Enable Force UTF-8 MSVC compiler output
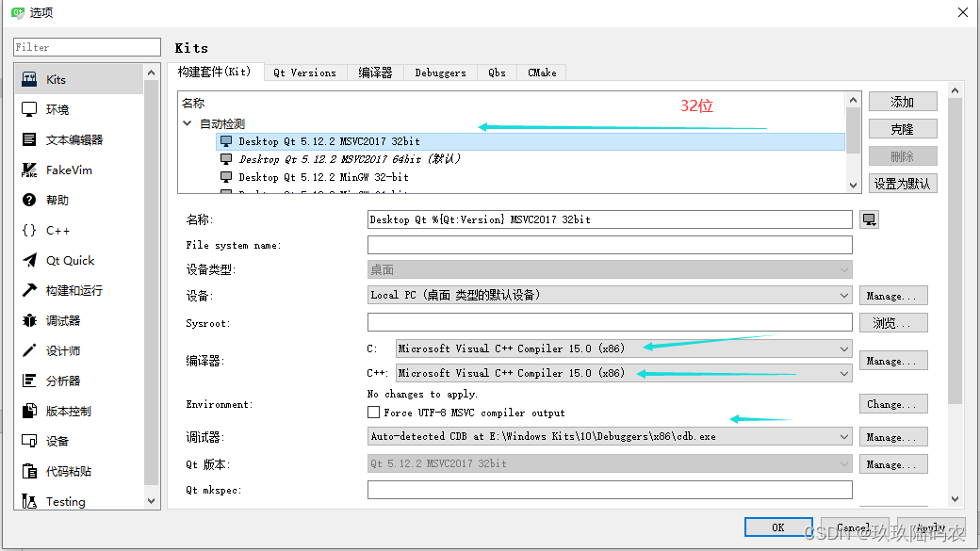This screenshot has height=551, width=980. coord(374,413)
